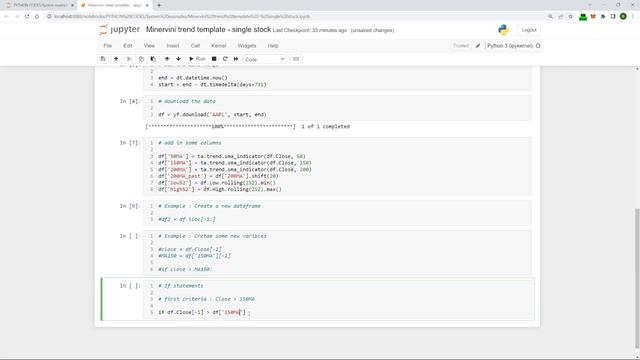The height and width of the screenshot is (360, 640).
Task: Click the yf.download code line
Action: [x=212, y=115]
